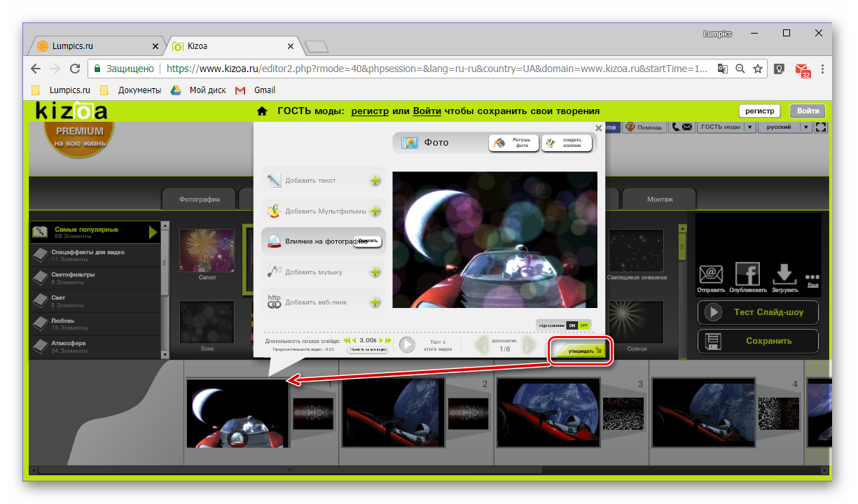The height and width of the screenshot is (504, 858).
Task: Click the Войти link in header text
Action: coord(427,111)
